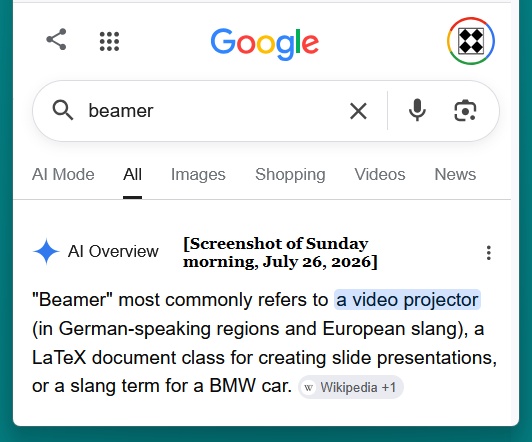Open the Shopping tab

tap(290, 175)
